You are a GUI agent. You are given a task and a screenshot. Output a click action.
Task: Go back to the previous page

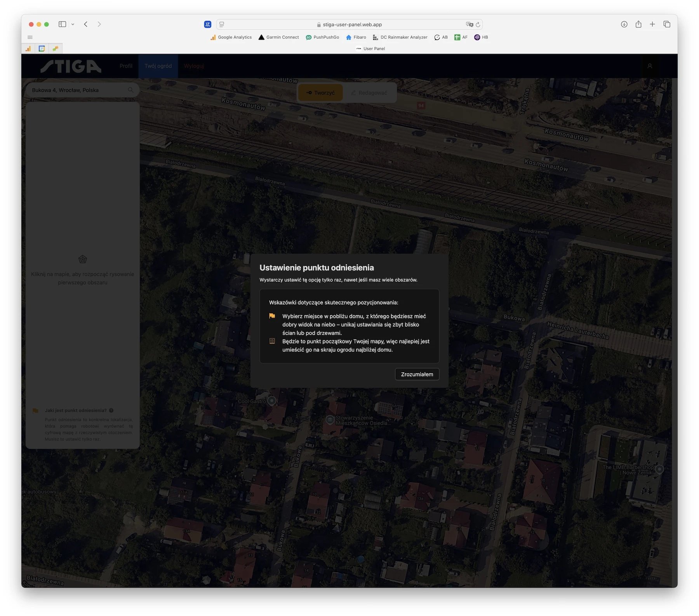[x=86, y=24]
